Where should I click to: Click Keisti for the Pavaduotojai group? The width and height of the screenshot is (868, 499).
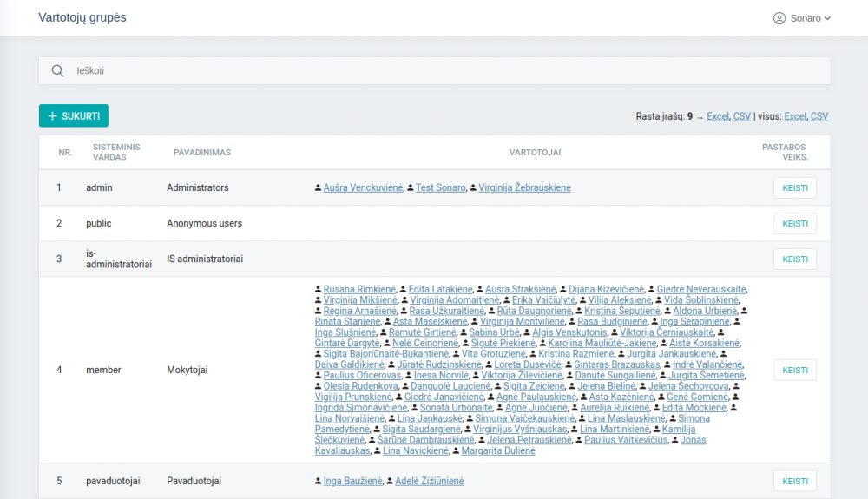[x=794, y=482]
